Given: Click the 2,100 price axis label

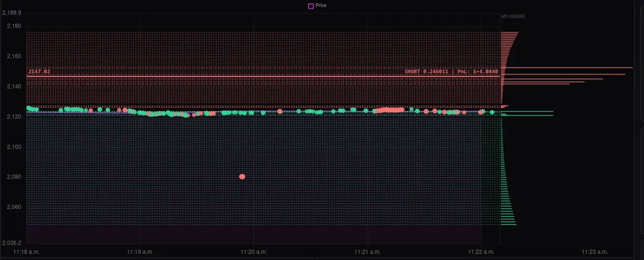Looking at the screenshot, I should tap(15, 147).
